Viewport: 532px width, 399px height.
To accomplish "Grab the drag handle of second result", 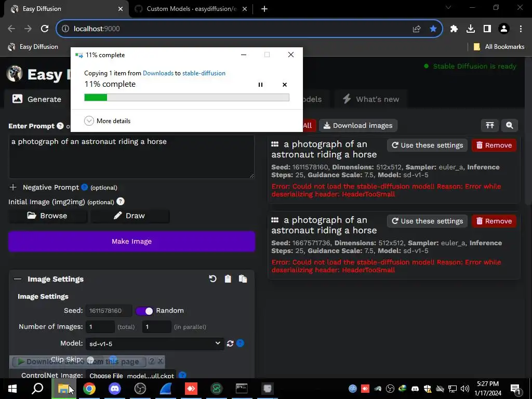I will pos(275,220).
